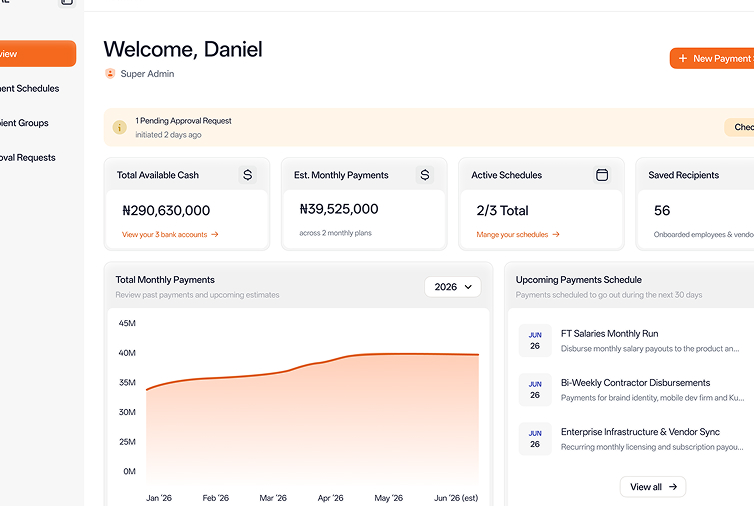This screenshot has height=506, width=754.
Task: Click JUN 26 badge for Bi-Weekly Contractor
Action: 535,390
